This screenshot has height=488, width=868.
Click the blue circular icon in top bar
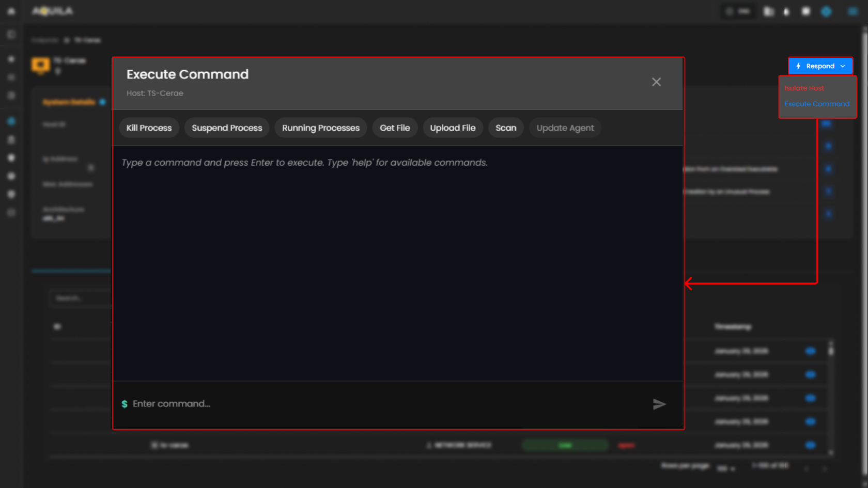tap(826, 11)
